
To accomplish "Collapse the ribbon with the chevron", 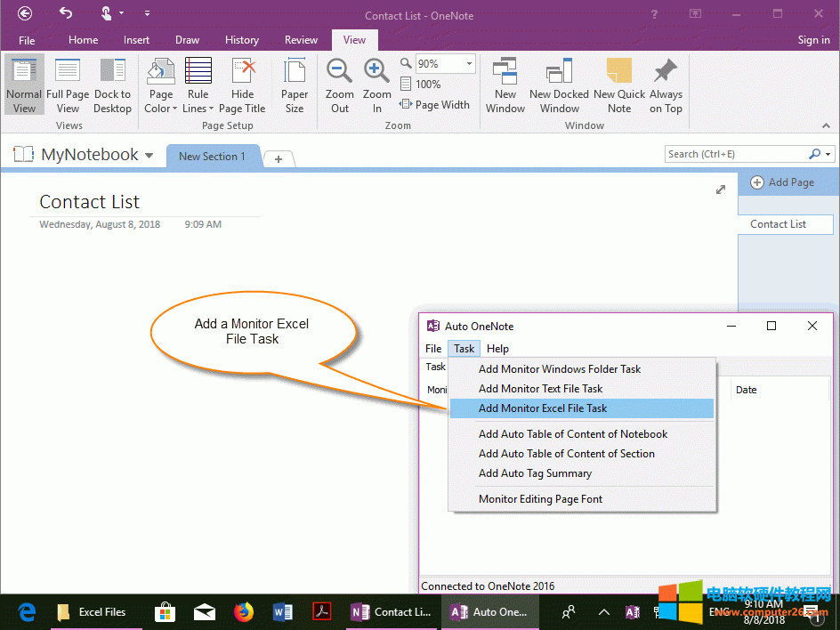I will (x=827, y=125).
